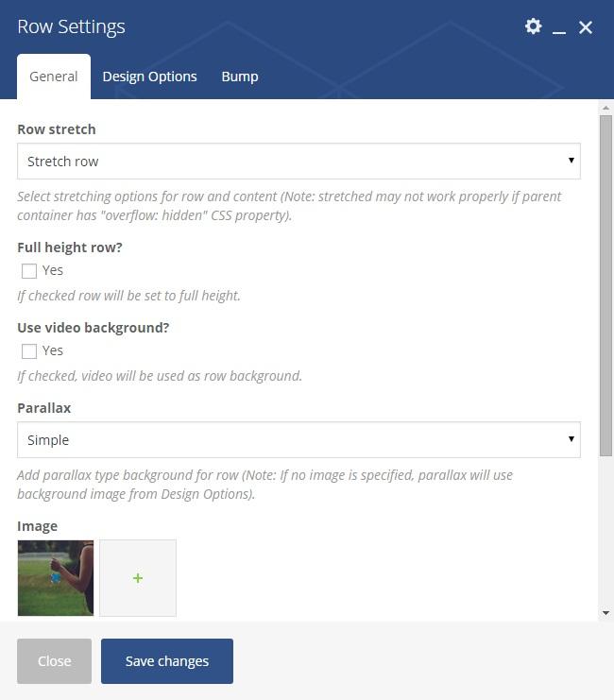Minimize the Row Settings panel
The image size is (614, 700).
pyautogui.click(x=559, y=28)
